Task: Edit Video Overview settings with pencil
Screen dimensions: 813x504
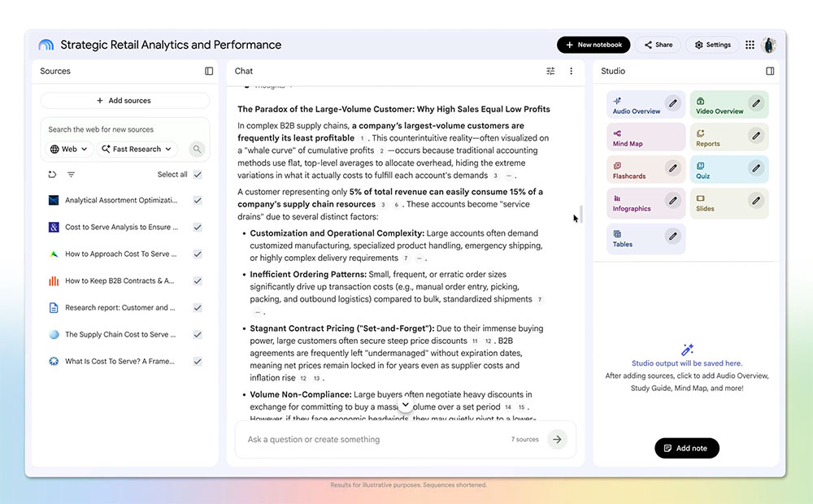Action: tap(756, 103)
